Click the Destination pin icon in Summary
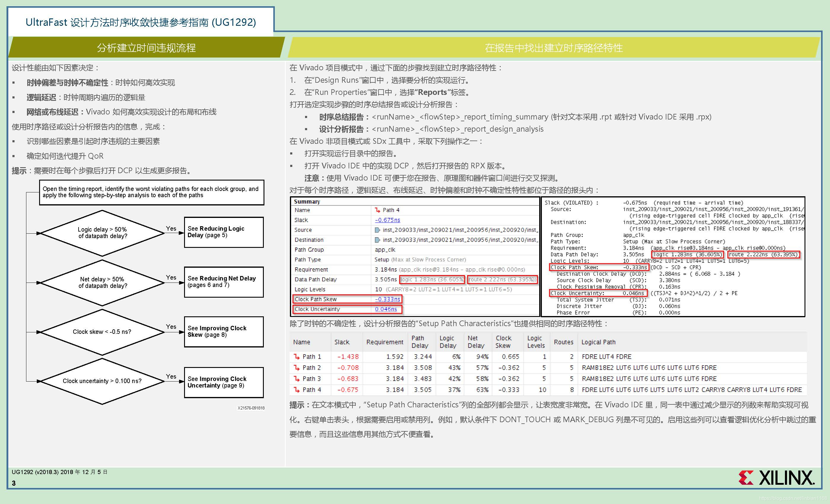The image size is (830, 504). pos(377,240)
